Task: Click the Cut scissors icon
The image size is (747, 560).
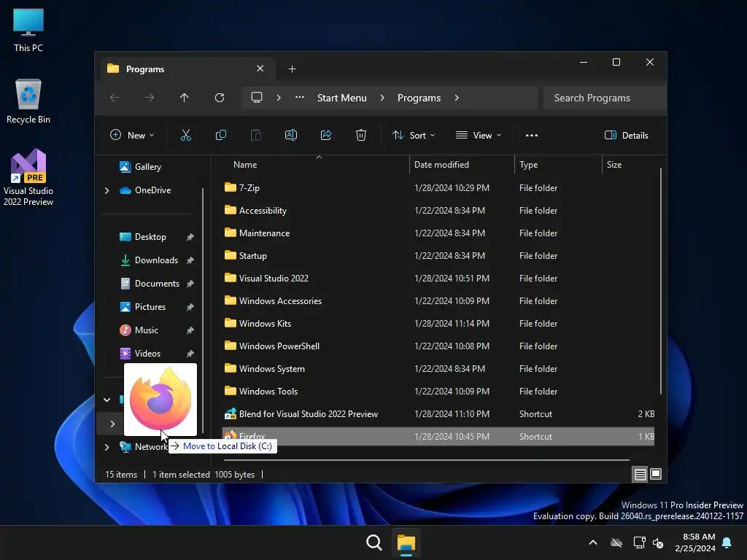Action: click(186, 135)
